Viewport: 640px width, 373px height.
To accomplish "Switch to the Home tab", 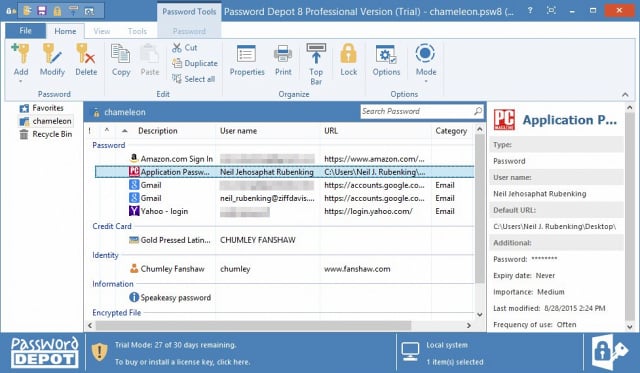I will [x=65, y=31].
